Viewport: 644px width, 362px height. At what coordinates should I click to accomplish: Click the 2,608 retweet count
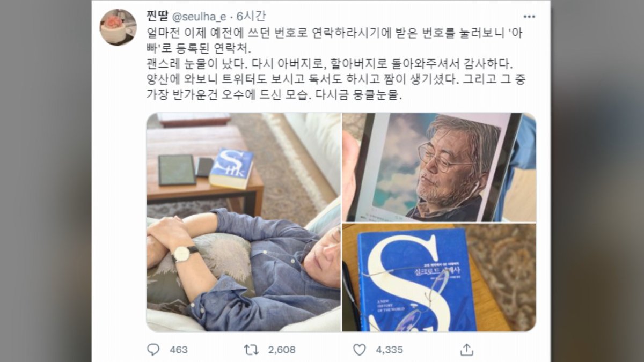click(x=282, y=350)
